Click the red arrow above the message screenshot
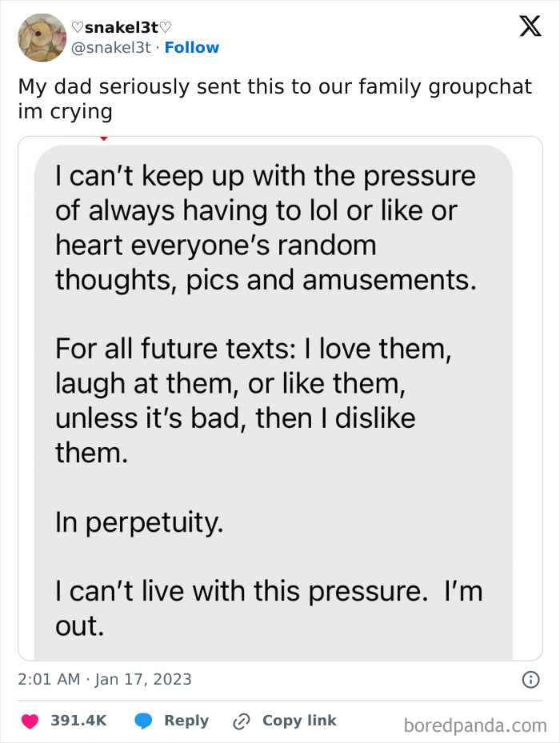The image size is (560, 743). pyautogui.click(x=105, y=138)
